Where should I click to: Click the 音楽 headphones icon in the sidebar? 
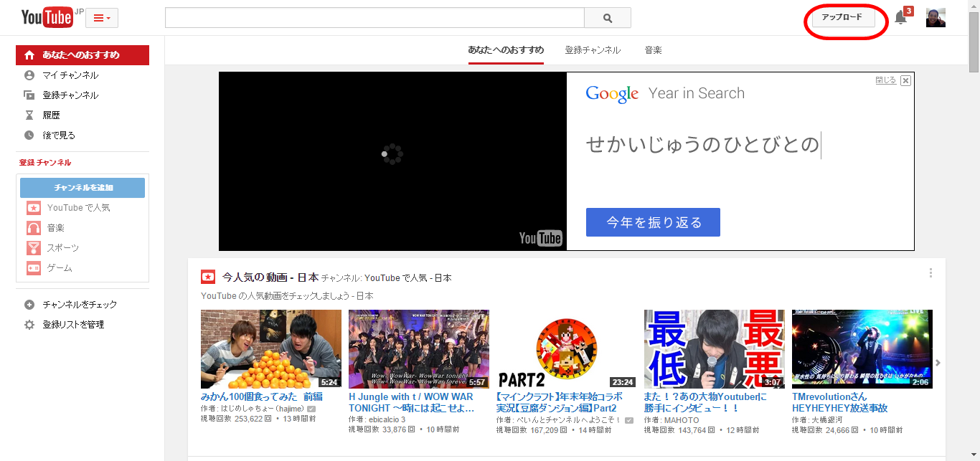[x=34, y=228]
